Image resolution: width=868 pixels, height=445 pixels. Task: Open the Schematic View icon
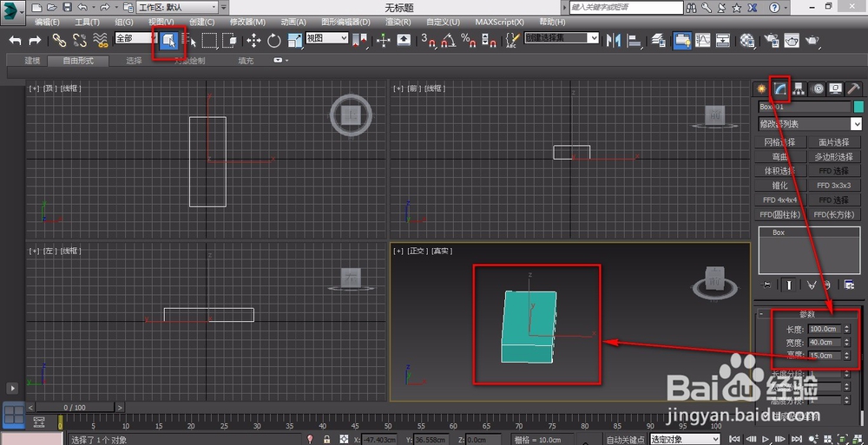[x=723, y=41]
